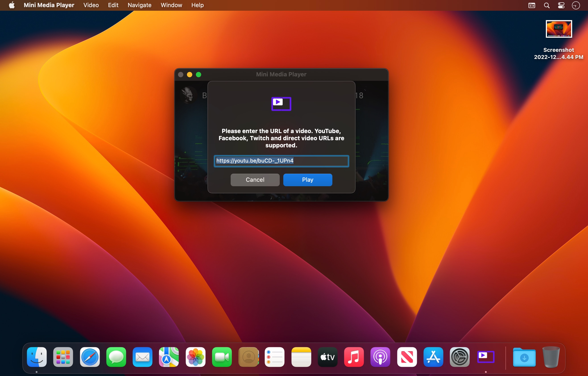Open Launchpad from the Dock
The height and width of the screenshot is (376, 588).
click(x=63, y=357)
